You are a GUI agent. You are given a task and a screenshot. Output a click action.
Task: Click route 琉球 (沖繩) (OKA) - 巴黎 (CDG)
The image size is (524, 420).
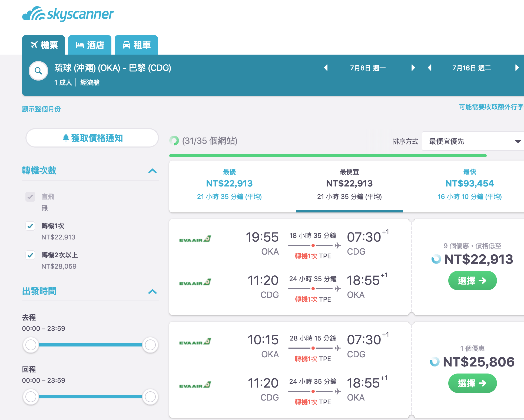click(113, 68)
